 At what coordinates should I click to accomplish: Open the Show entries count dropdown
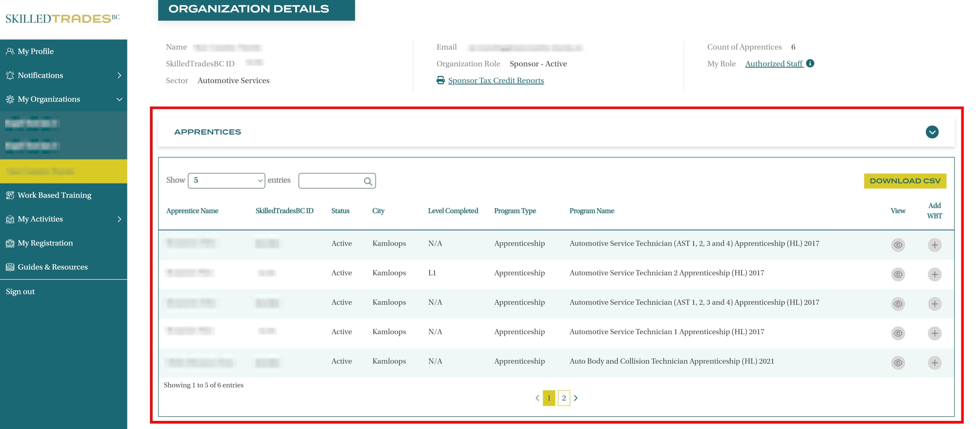[226, 180]
